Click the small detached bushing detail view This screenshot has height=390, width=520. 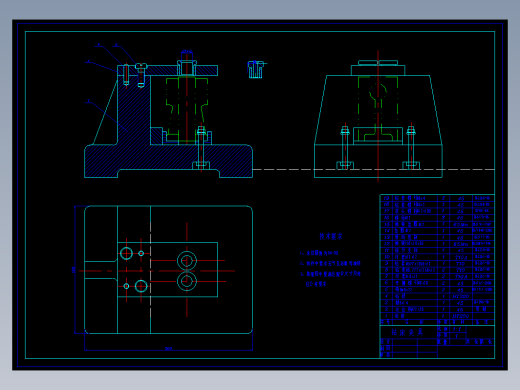(256, 70)
